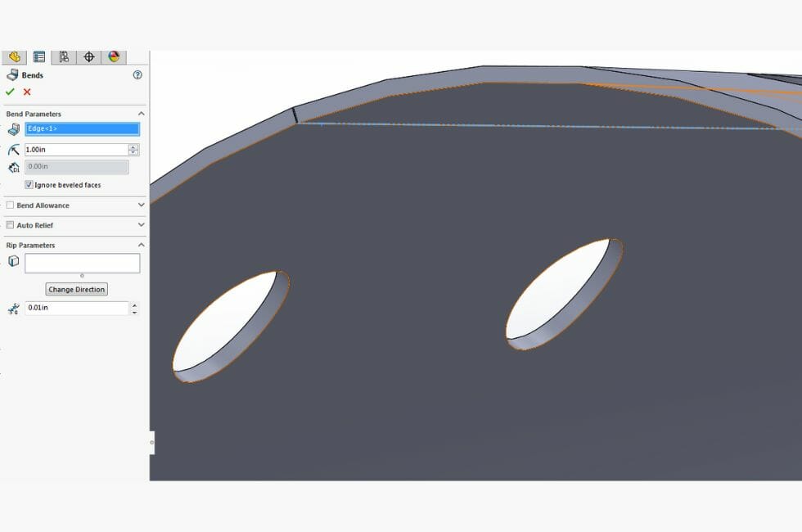Image resolution: width=802 pixels, height=532 pixels.
Task: Enable the Bend Allowance checkbox
Action: coord(9,205)
